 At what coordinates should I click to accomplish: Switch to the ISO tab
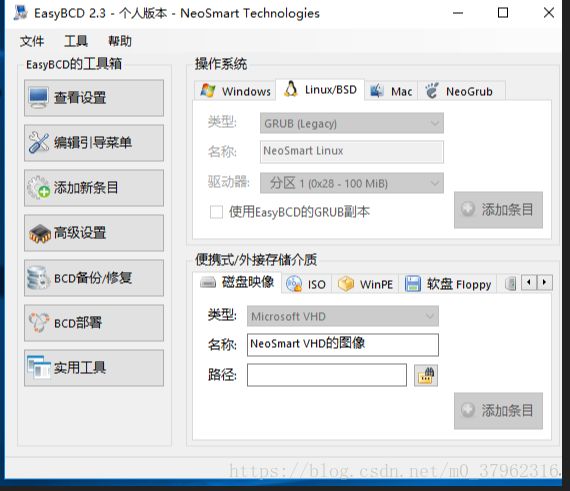tap(306, 284)
